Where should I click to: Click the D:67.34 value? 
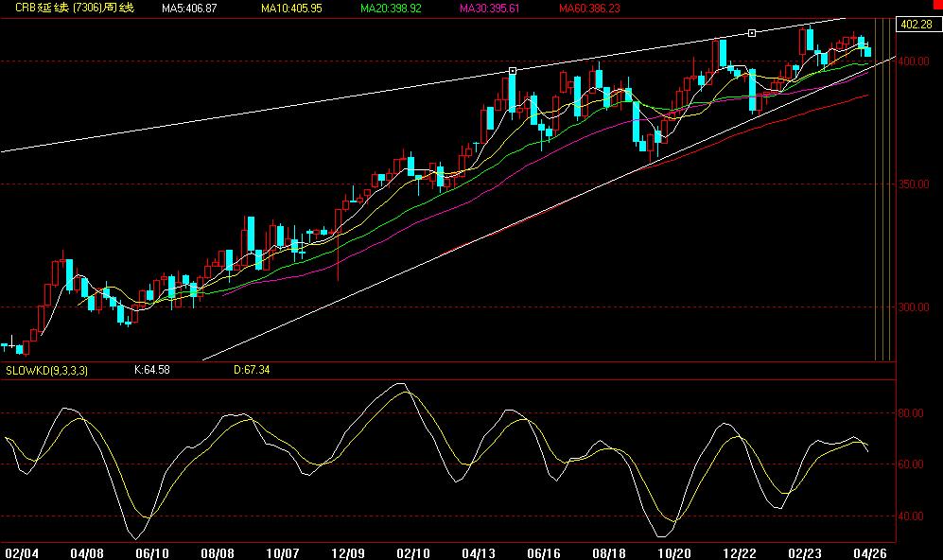pos(252,370)
